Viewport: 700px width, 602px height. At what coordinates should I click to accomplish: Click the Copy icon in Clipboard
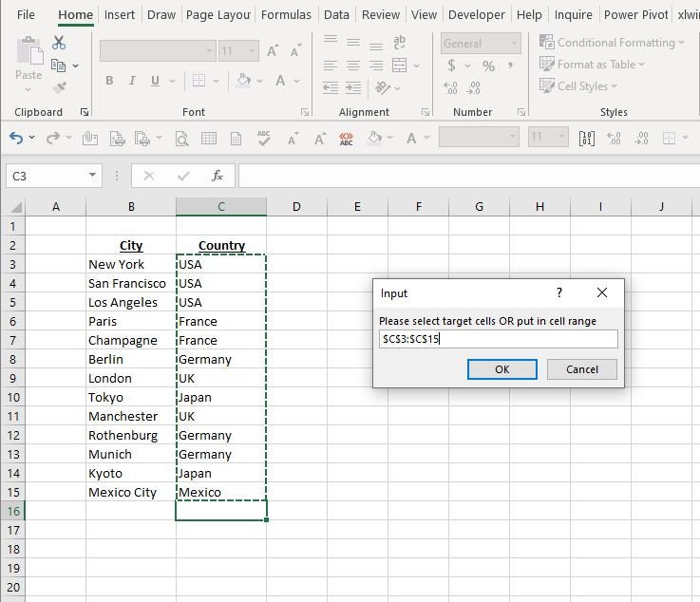coord(58,66)
